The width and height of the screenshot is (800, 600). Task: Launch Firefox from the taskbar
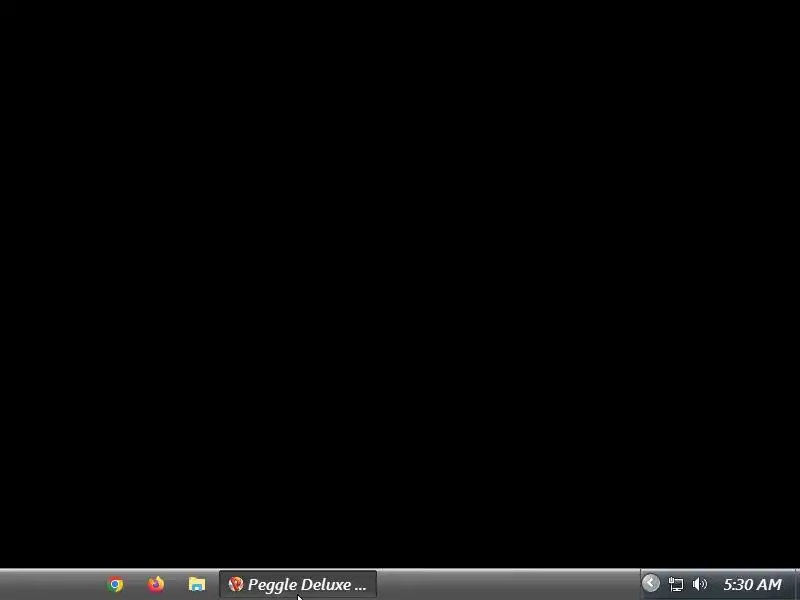pos(156,584)
